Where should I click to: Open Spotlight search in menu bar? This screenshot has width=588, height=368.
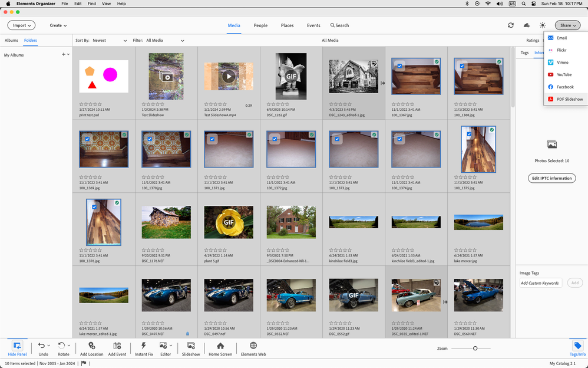point(523,4)
